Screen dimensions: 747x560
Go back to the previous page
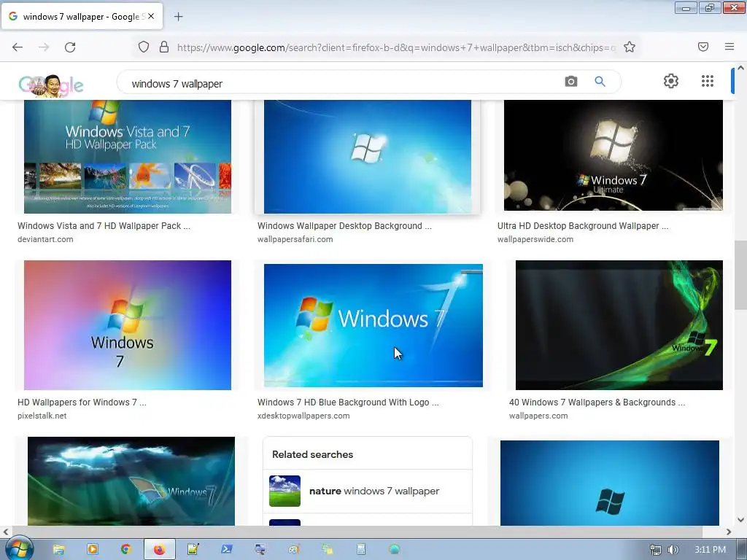coord(18,47)
